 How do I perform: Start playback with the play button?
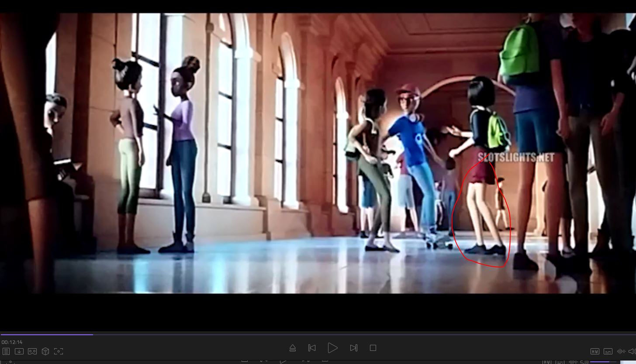tap(332, 348)
